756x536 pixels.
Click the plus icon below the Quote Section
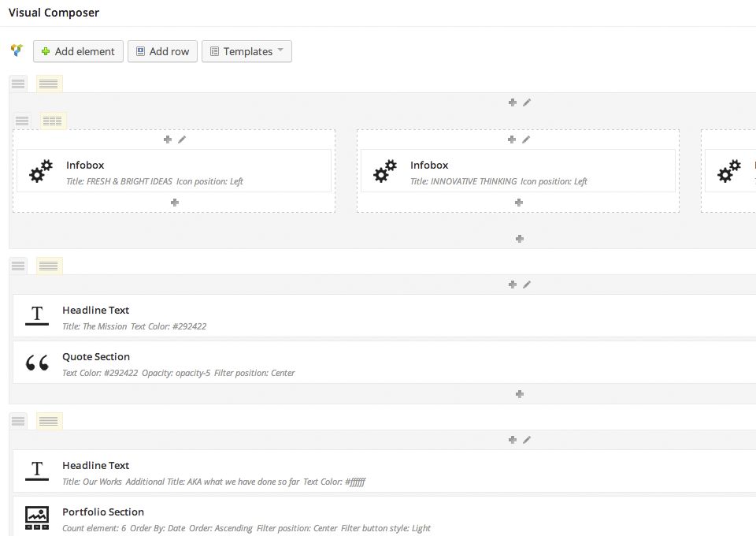point(519,394)
